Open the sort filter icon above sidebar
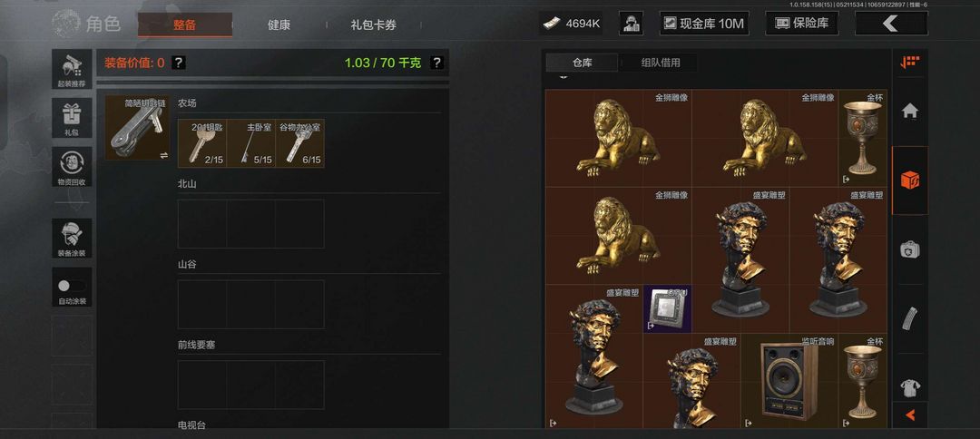The image size is (980, 439). pyautogui.click(x=909, y=62)
